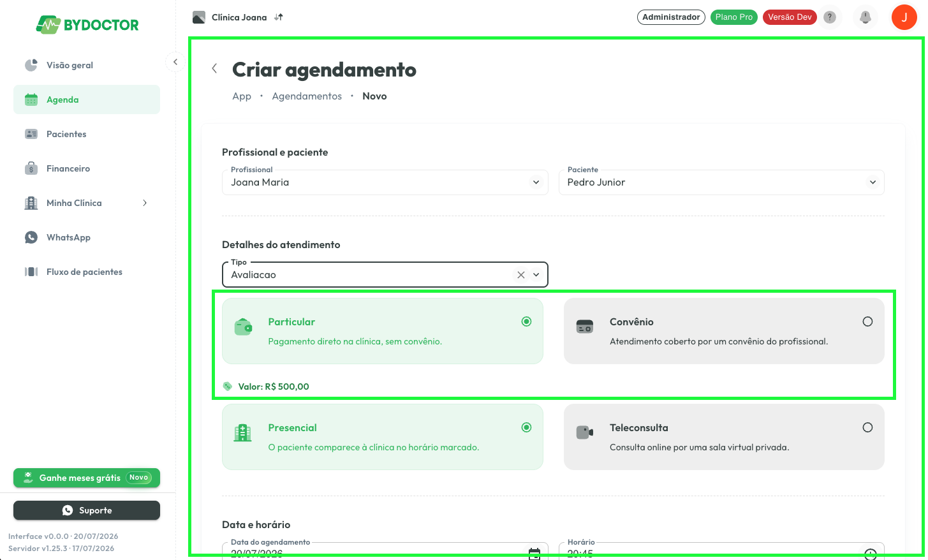
Task: Click the Minha Clínica building icon
Action: coord(31,203)
